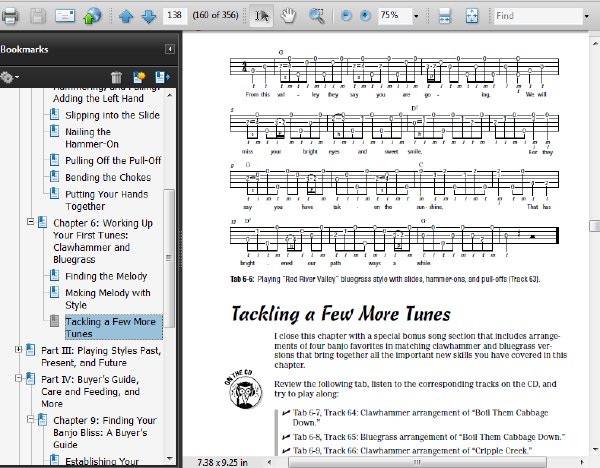This screenshot has height=468, width=600.
Task: Click the scrolling pages view icon
Action: [x=444, y=16]
